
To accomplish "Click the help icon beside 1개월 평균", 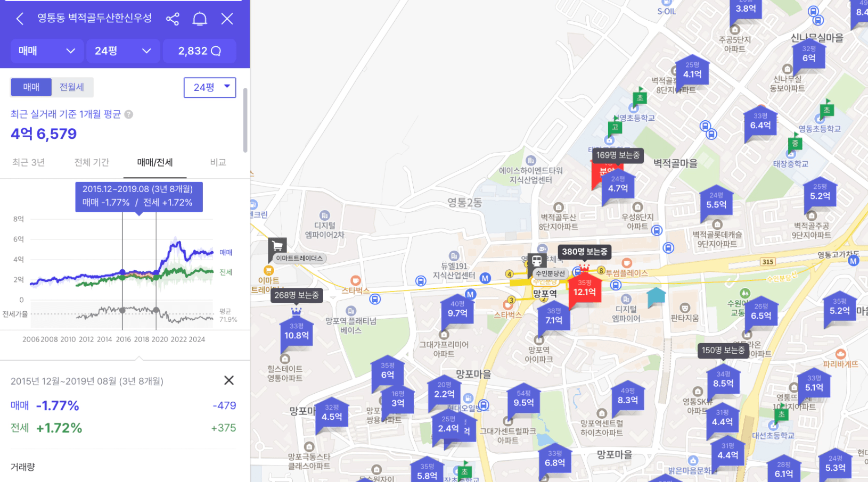I will pyautogui.click(x=128, y=114).
